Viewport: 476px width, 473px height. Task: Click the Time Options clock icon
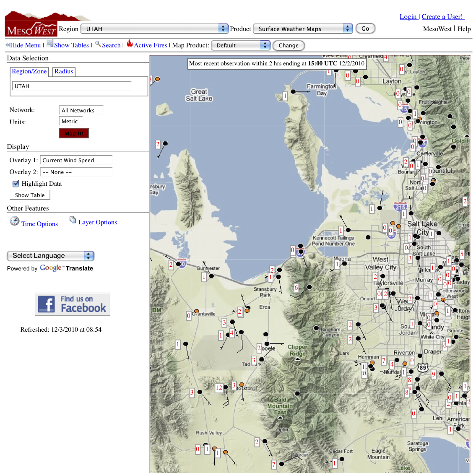coord(15,221)
